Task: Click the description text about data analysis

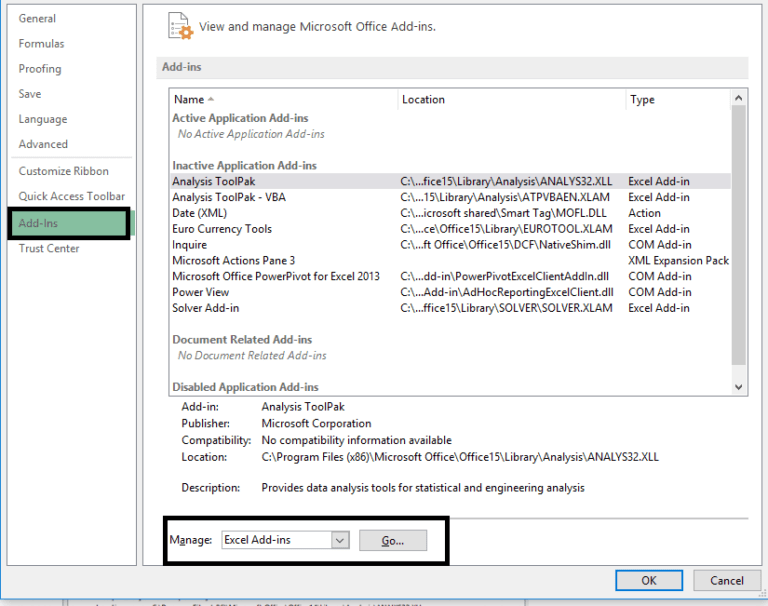Action: click(423, 488)
